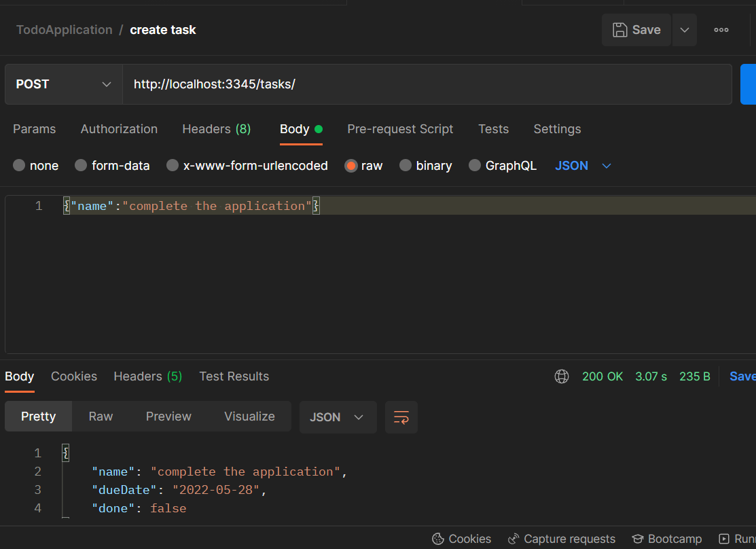Screen dimensions: 756x549
Task: Open Capture requests from the status bar
Action: pyautogui.click(x=562, y=538)
